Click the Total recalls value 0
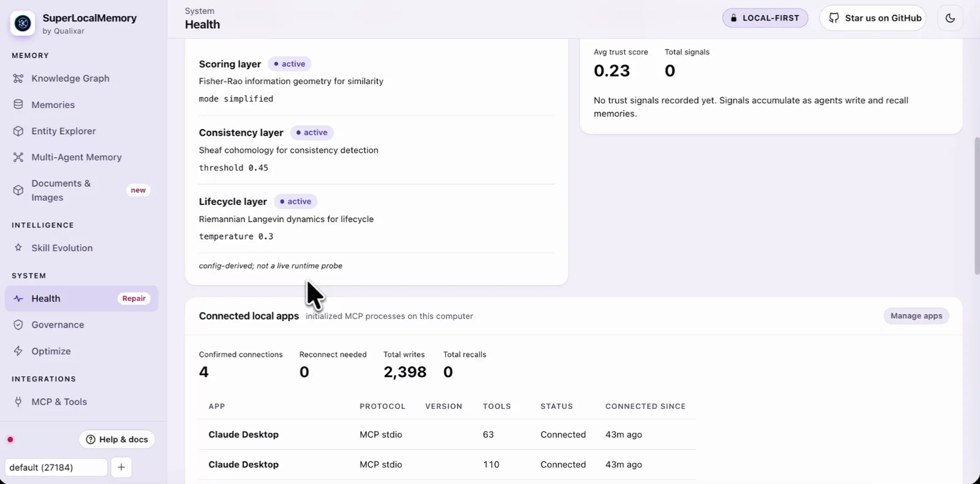The image size is (980, 484). pyautogui.click(x=448, y=372)
